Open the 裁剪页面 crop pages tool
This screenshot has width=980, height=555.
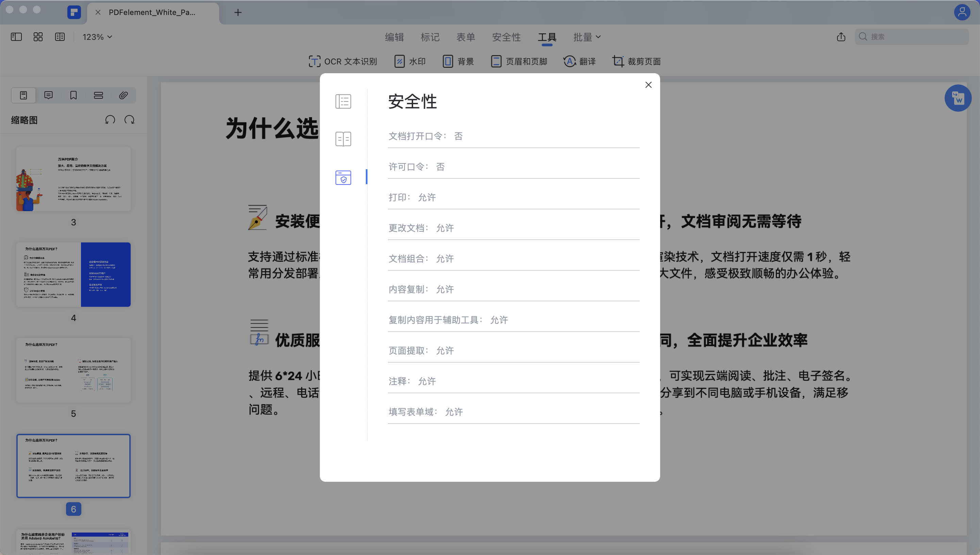(x=636, y=61)
